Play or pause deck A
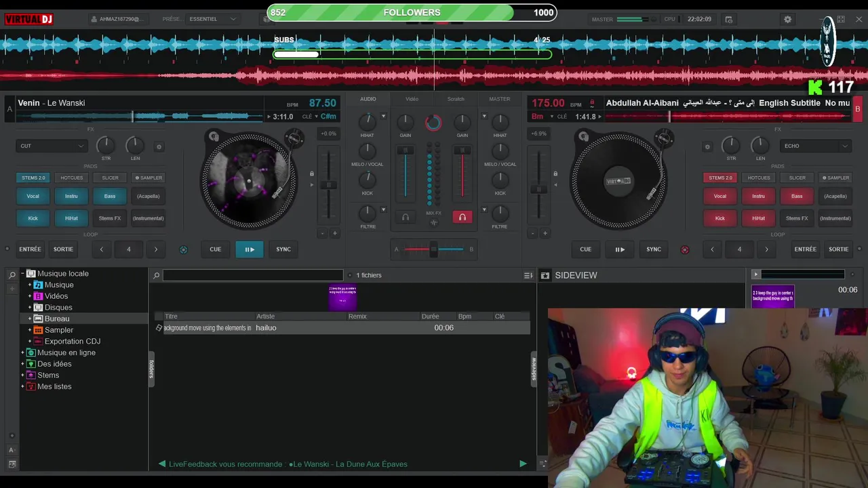Viewport: 868px width, 488px height. click(x=250, y=249)
